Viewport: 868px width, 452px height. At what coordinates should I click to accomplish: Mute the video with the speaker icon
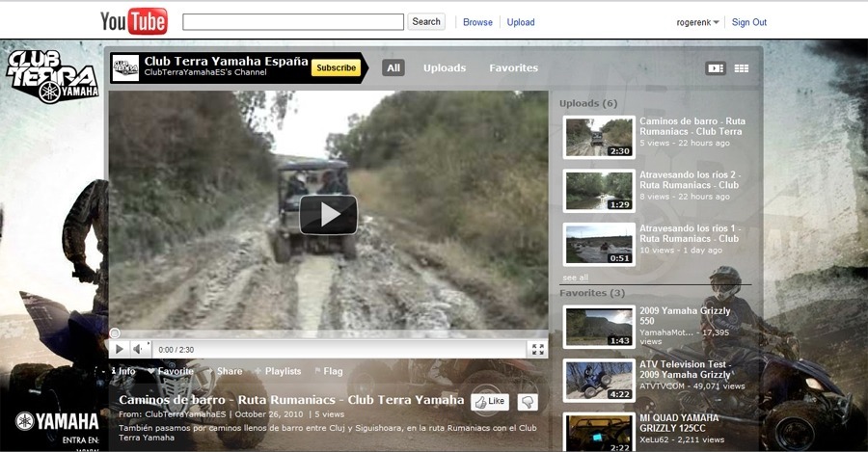(138, 349)
